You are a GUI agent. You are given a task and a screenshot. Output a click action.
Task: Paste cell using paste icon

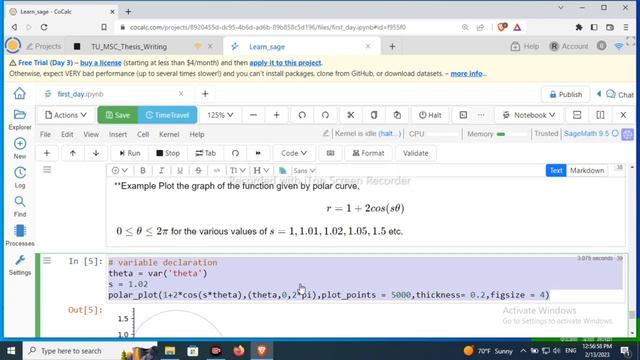(x=397, y=115)
